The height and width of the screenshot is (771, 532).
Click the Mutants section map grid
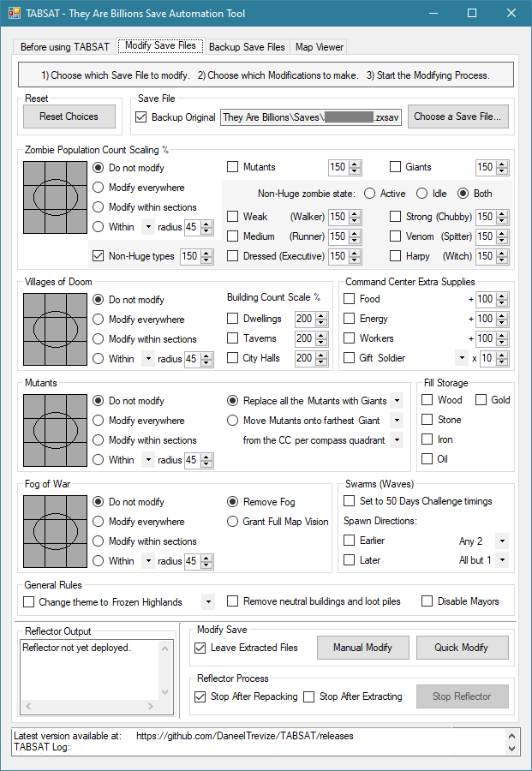[x=55, y=430]
